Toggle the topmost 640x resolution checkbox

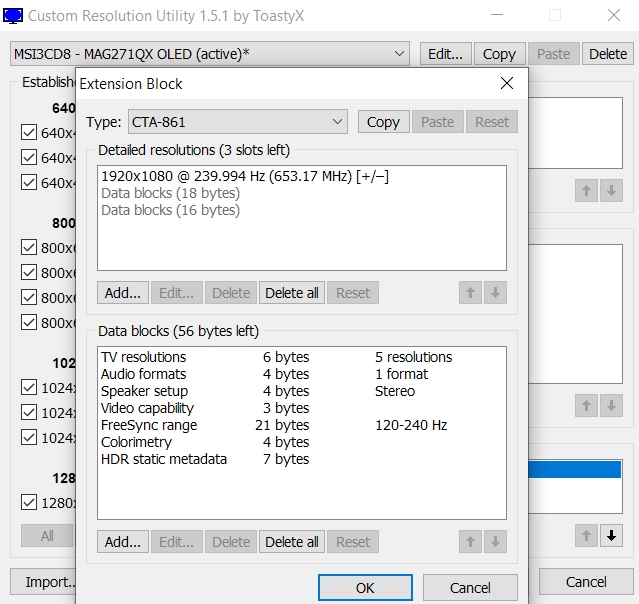coord(29,132)
